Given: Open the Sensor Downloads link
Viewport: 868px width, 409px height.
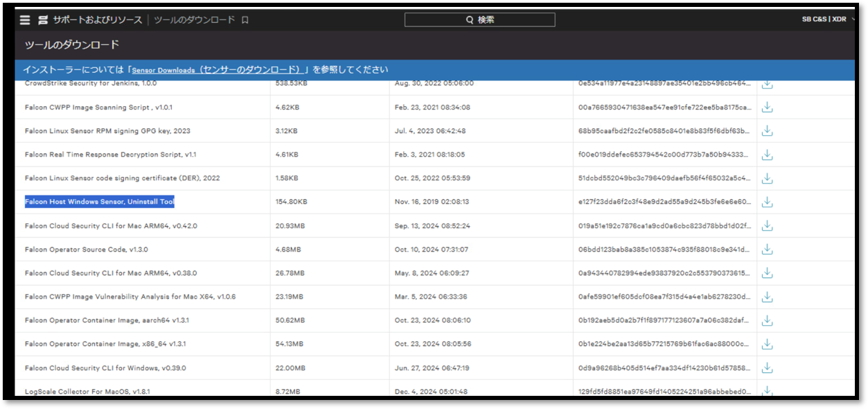Looking at the screenshot, I should click(218, 70).
